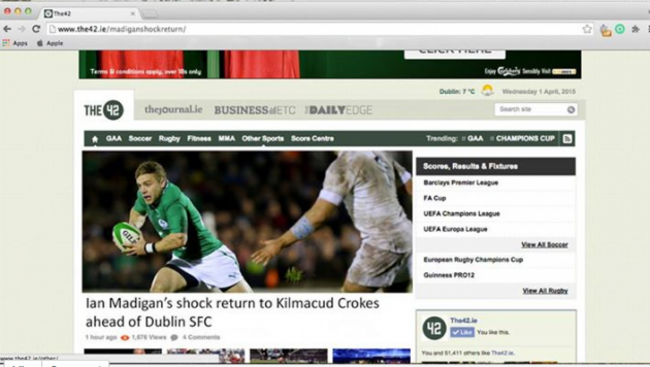Click the search magnifier icon
The image size is (650, 367).
(571, 109)
